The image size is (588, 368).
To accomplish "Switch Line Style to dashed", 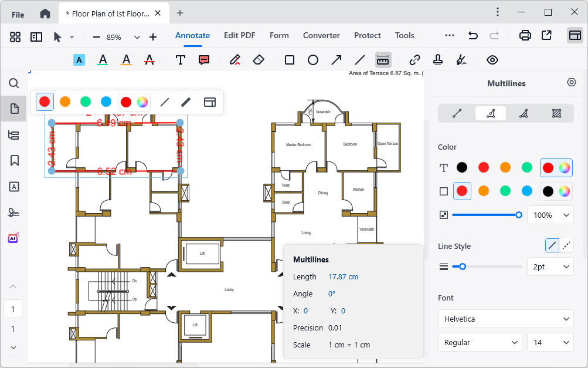I will [566, 245].
